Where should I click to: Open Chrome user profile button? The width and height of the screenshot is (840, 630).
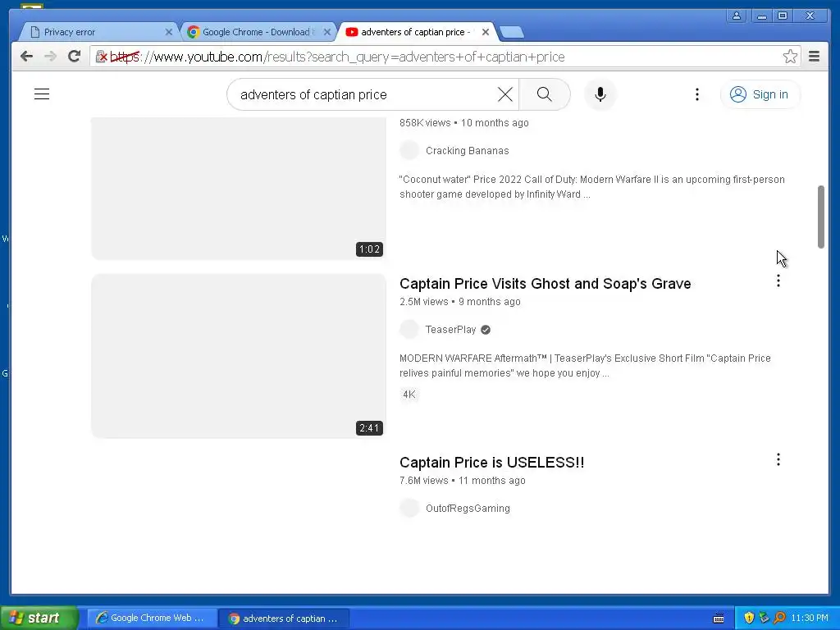coord(737,16)
